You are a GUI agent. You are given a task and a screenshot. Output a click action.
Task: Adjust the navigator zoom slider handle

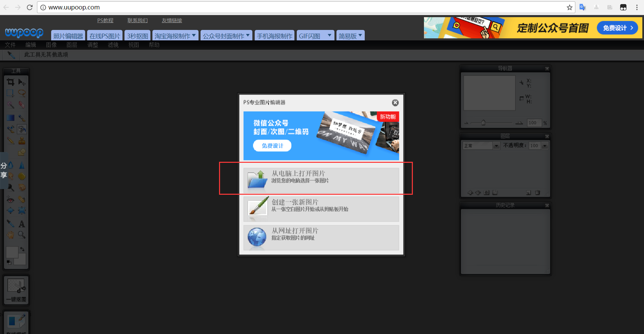(484, 122)
